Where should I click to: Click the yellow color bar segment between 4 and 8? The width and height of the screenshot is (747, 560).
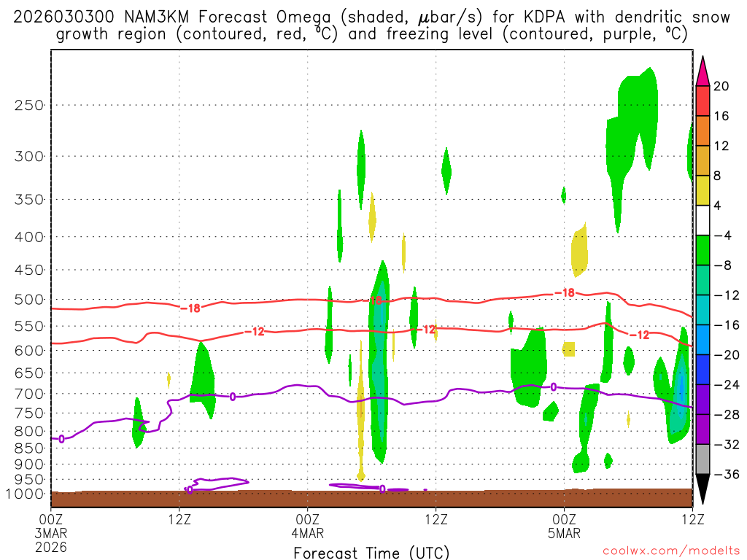[703, 190]
